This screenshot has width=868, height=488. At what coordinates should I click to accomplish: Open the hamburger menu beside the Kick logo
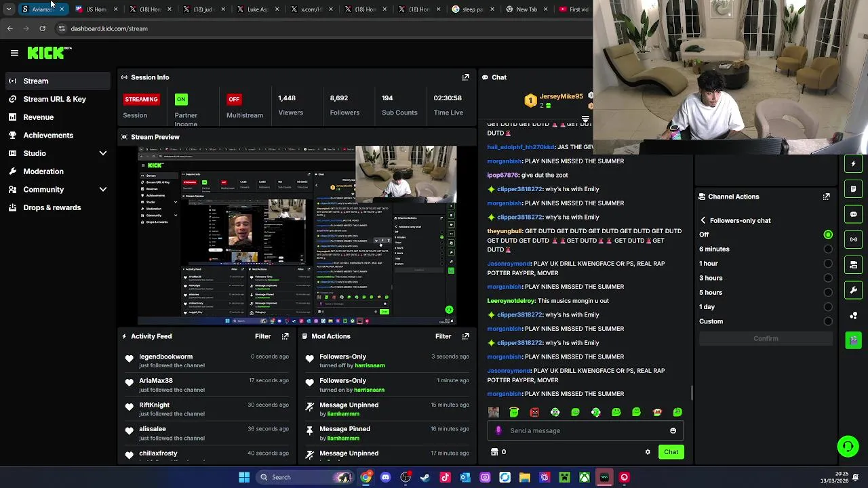click(14, 53)
